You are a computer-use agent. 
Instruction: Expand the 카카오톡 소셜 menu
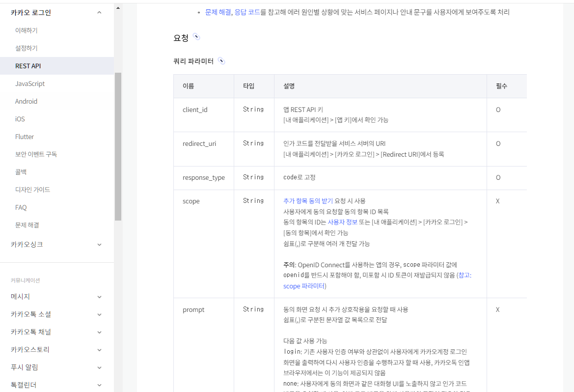[x=99, y=314]
